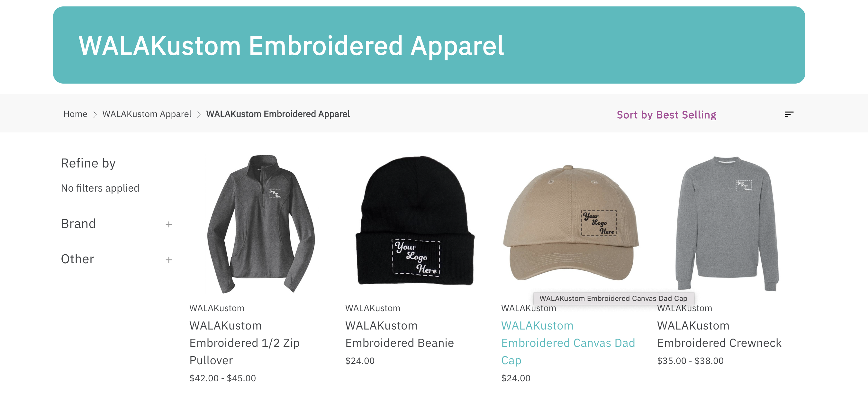This screenshot has width=868, height=416.
Task: Click the sort lines icon
Action: coord(789,114)
